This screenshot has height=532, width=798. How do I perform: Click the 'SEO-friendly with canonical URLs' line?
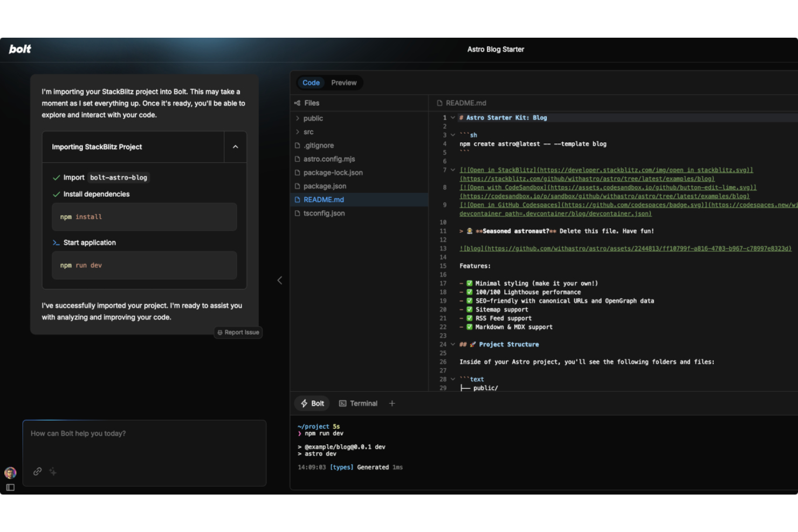[556, 301]
